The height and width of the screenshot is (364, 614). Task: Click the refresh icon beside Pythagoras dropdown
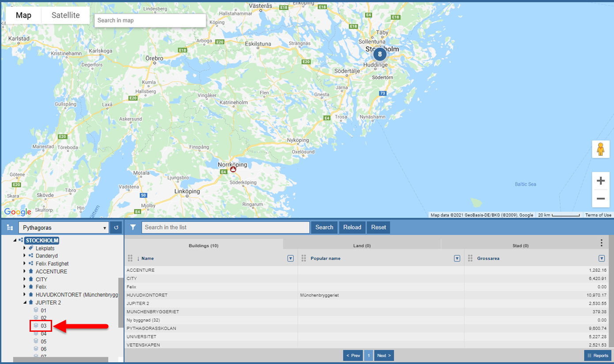click(x=116, y=228)
